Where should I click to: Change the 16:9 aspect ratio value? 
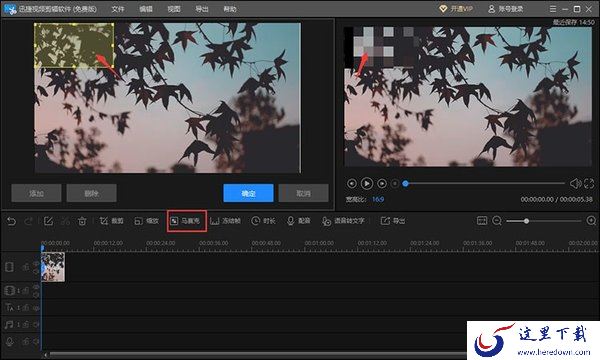tap(378, 199)
